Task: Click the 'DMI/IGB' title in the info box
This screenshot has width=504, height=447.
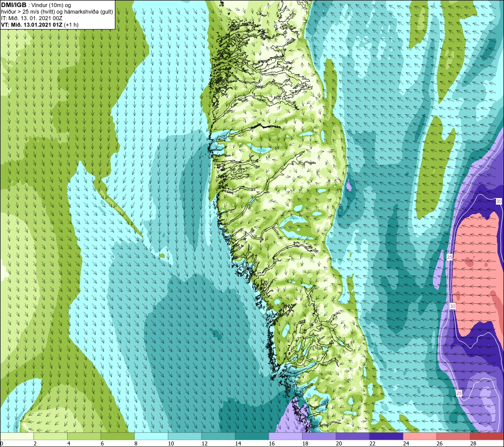Action: click(14, 5)
